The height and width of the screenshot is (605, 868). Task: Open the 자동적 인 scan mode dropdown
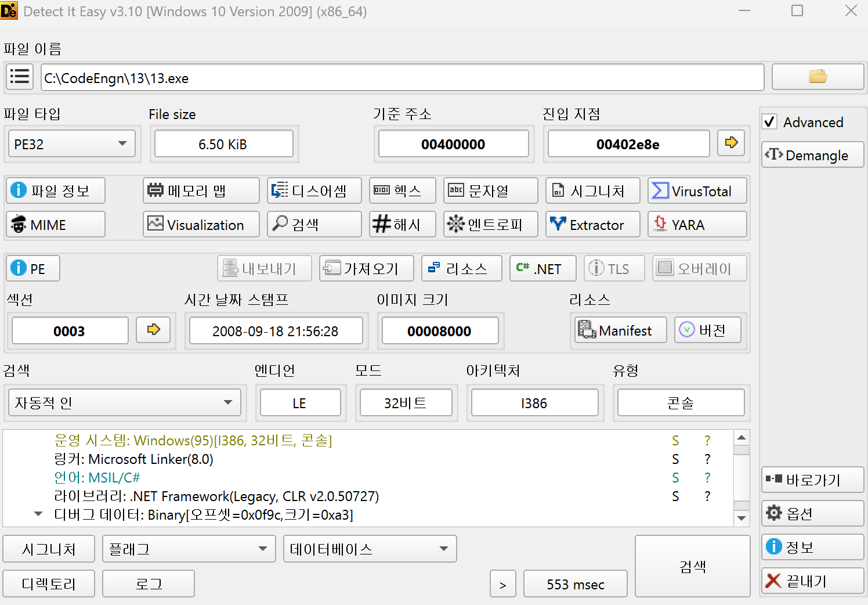[x=125, y=402]
